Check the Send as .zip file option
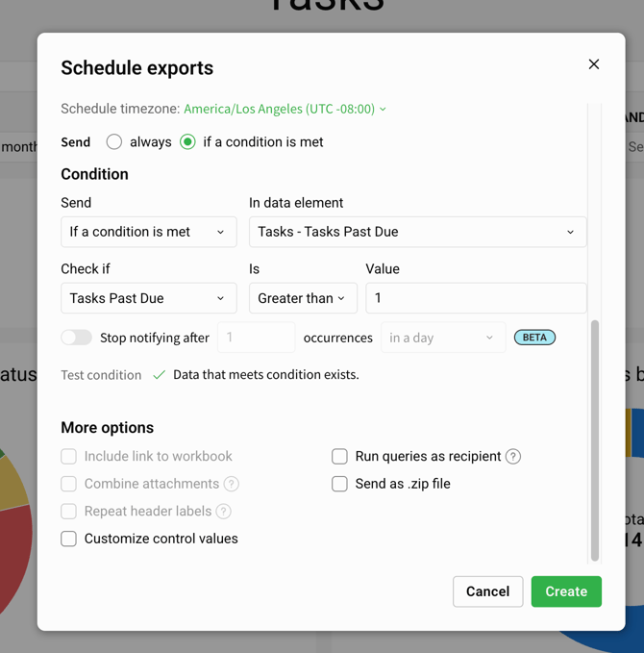Screen dimensions: 644x653 pos(340,484)
